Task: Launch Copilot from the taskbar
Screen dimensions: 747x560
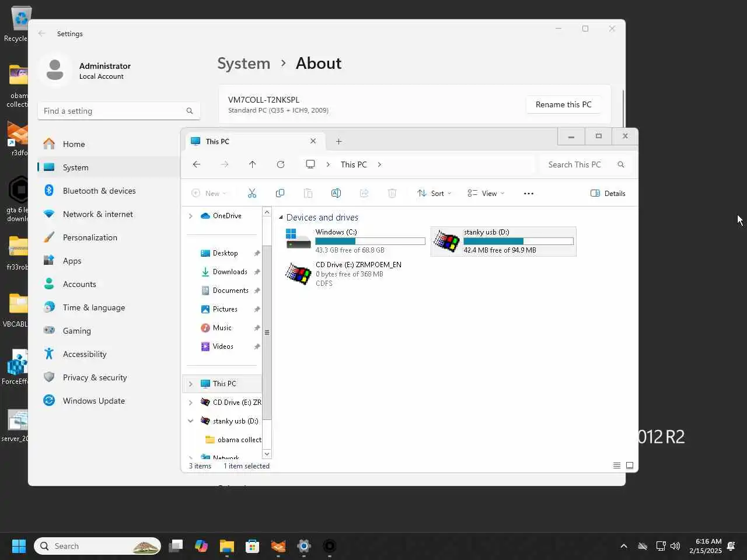Action: [x=201, y=546]
